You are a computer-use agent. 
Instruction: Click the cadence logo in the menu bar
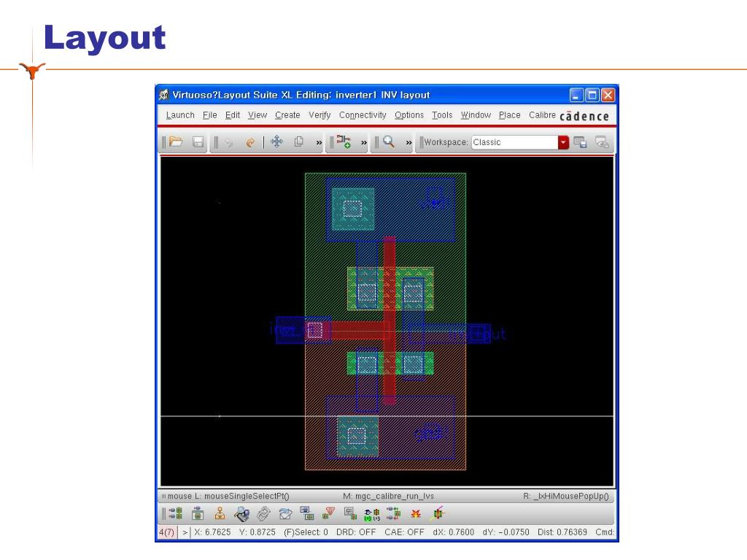click(584, 116)
